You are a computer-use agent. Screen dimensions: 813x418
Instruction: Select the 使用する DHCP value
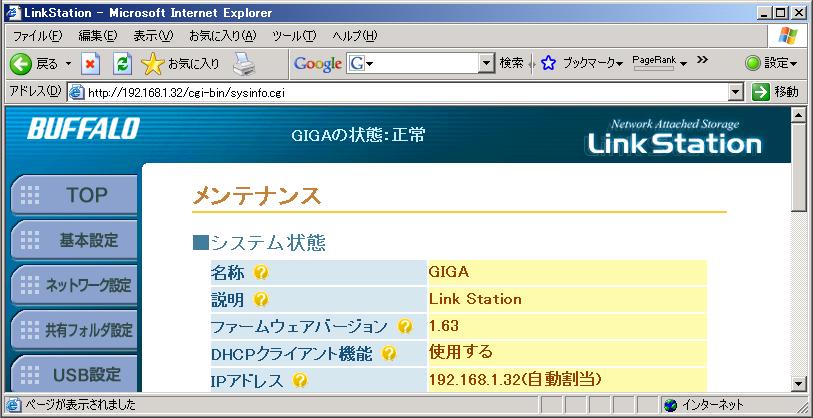461,352
